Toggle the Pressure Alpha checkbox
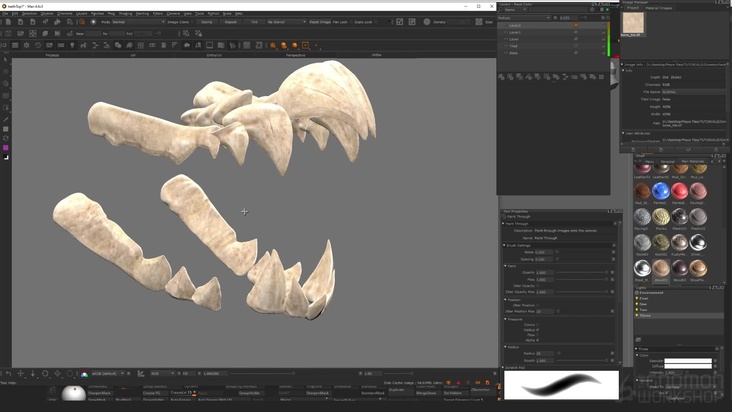This screenshot has height=412, width=732. click(x=538, y=340)
